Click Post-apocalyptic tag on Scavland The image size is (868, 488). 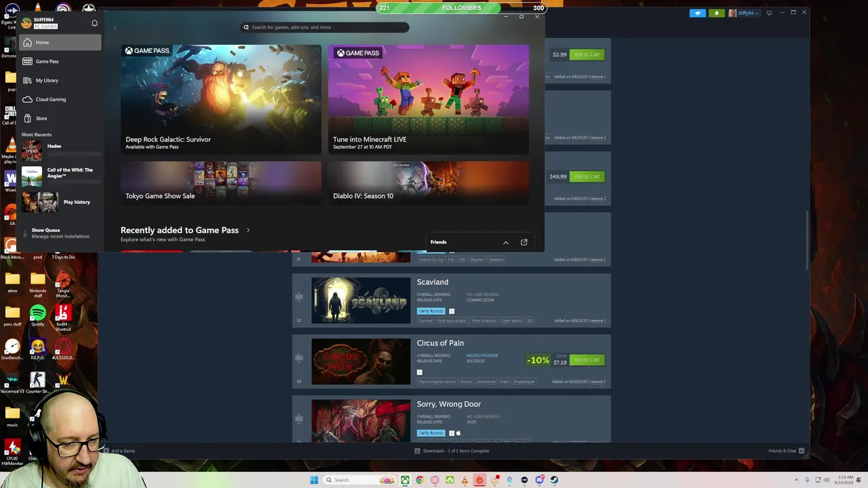coord(452,321)
